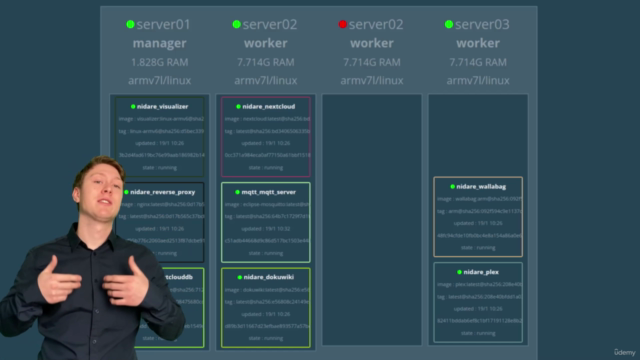Image resolution: width=640 pixels, height=360 pixels.
Task: Click the green status dot beside server01
Action: [x=130, y=24]
